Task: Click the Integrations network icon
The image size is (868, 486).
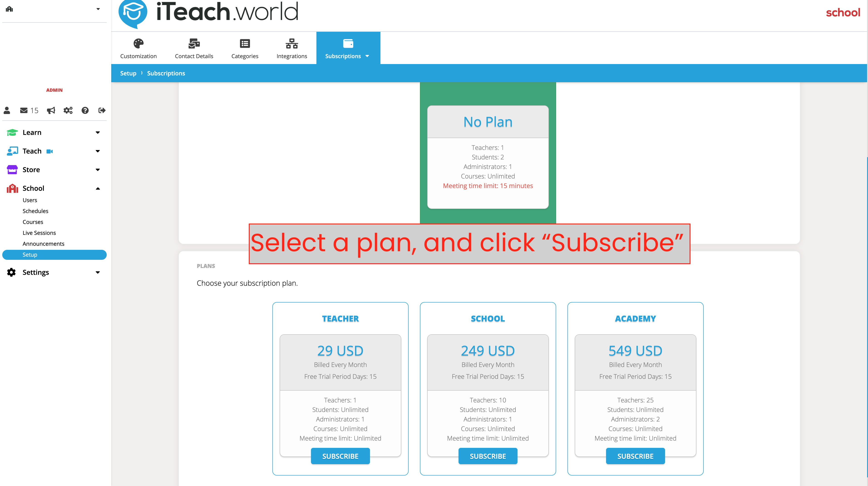Action: click(292, 43)
